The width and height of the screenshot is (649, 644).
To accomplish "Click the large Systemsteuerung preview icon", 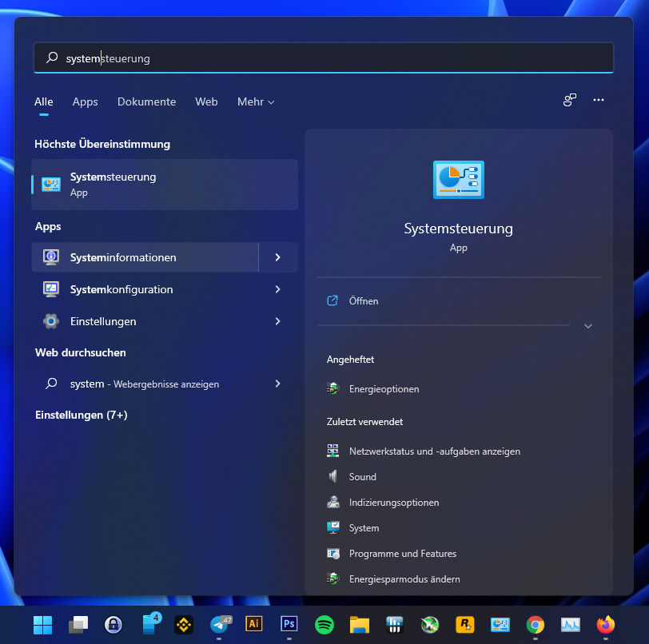I will coord(459,180).
